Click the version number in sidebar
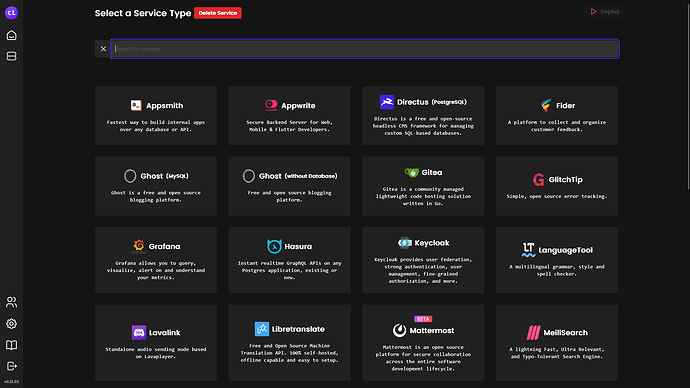The height and width of the screenshot is (388, 690). pyautogui.click(x=11, y=382)
